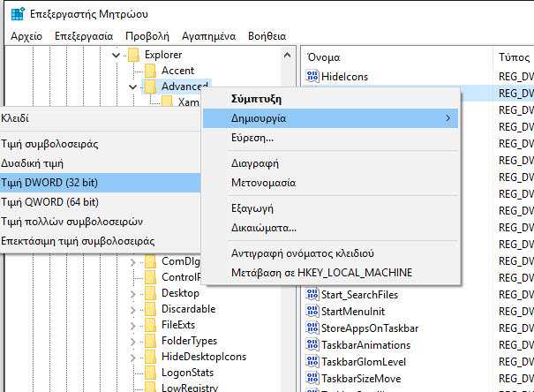Image resolution: width=534 pixels, height=392 pixels.
Task: Click the Registry Editor title bar icon
Action: (18, 14)
